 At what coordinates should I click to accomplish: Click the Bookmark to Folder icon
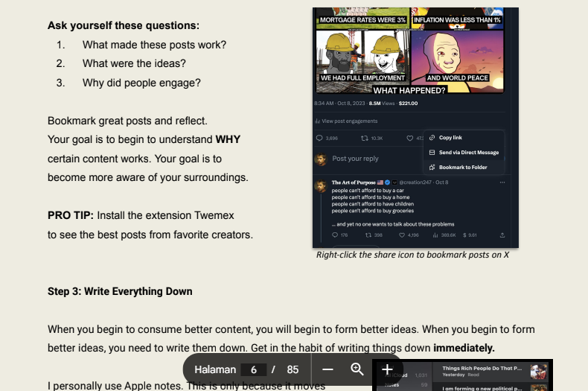pyautogui.click(x=432, y=168)
